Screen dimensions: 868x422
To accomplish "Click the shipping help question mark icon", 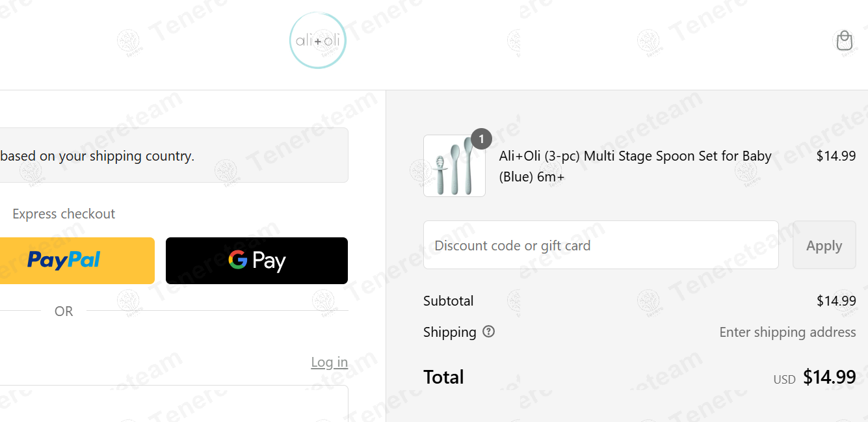I will (489, 332).
